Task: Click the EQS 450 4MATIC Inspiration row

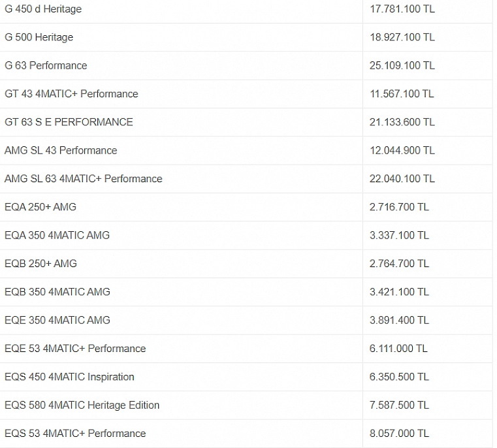Action: 246,377
